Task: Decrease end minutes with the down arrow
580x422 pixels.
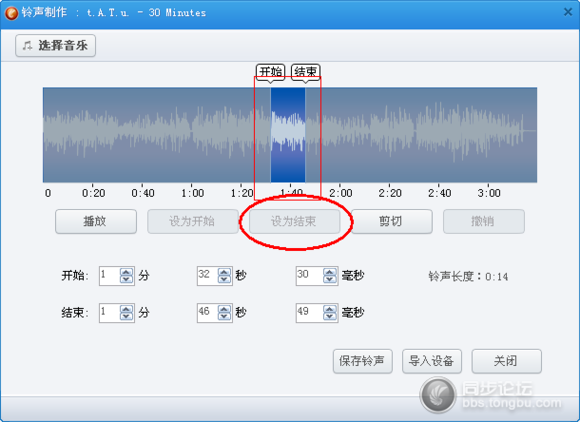Action: (126, 316)
